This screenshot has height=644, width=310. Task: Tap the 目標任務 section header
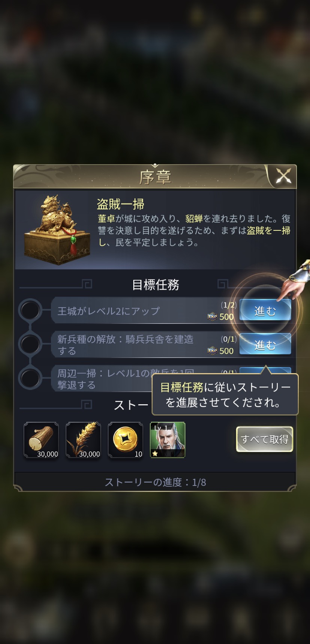coord(155,285)
